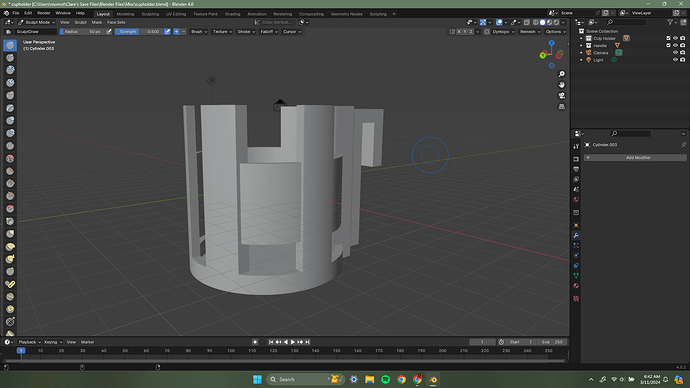Open the Falloff dropdown
The image size is (690, 388).
tap(269, 32)
